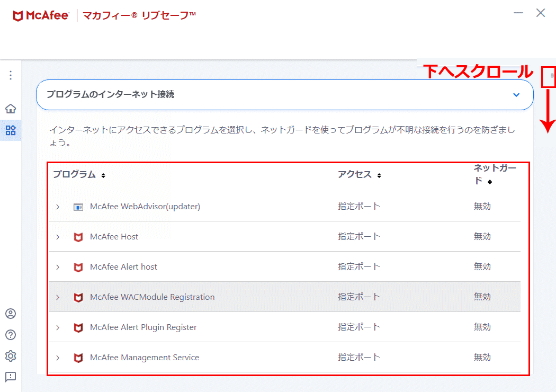Click 指定ポート for McAfee Host
The width and height of the screenshot is (556, 392).
point(359,236)
